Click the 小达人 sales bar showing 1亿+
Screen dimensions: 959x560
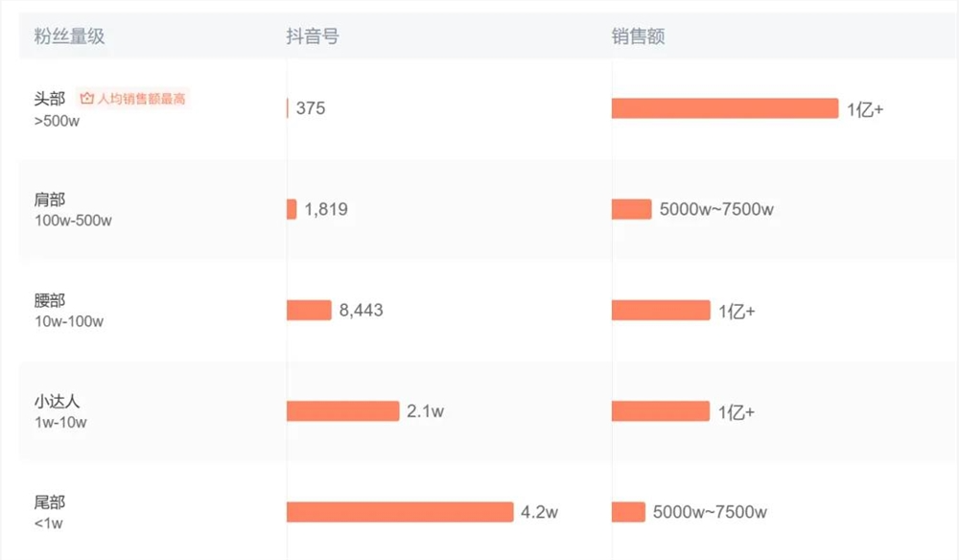coord(661,410)
